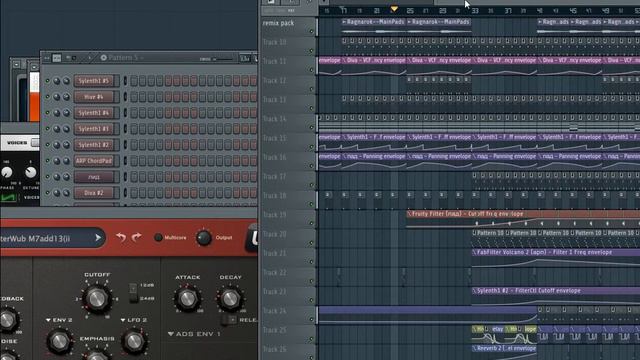Click the LFO 2 amount knob
The width and height of the screenshot is (640, 360).
coord(134,340)
